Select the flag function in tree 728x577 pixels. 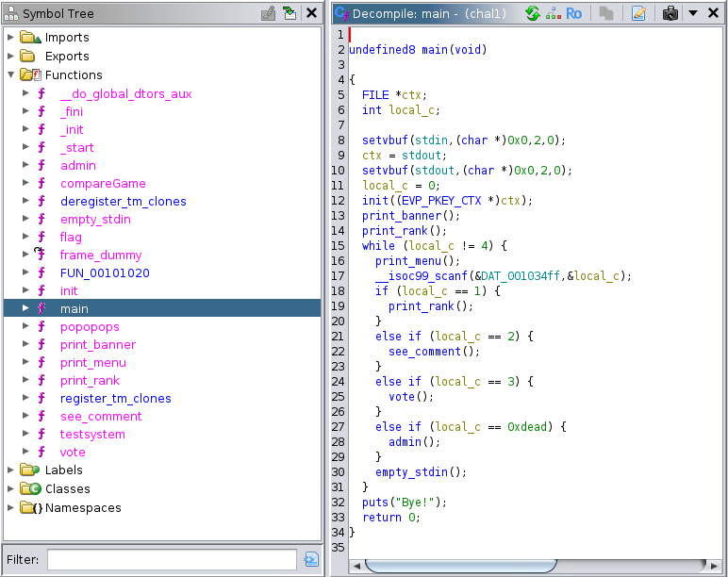71,237
